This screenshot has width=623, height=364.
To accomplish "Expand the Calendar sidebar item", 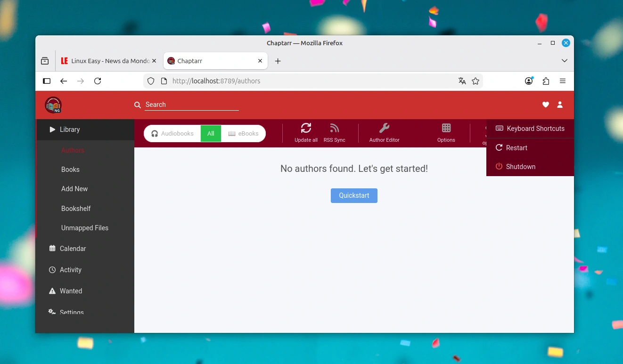I will pos(85,249).
